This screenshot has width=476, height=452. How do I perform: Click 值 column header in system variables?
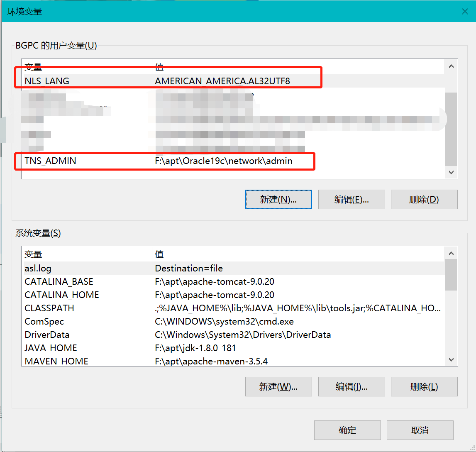(298, 254)
